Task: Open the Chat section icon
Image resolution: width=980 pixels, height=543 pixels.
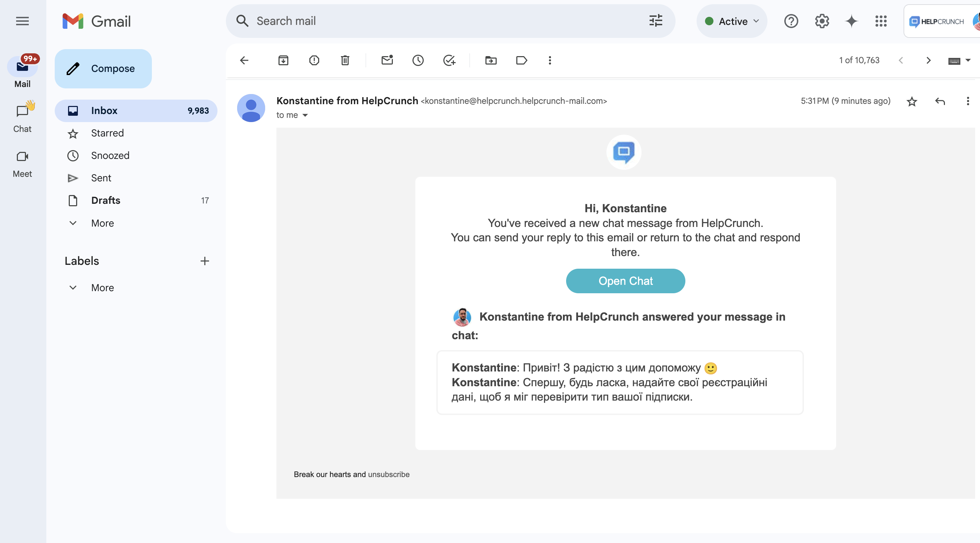Action: [x=22, y=111]
